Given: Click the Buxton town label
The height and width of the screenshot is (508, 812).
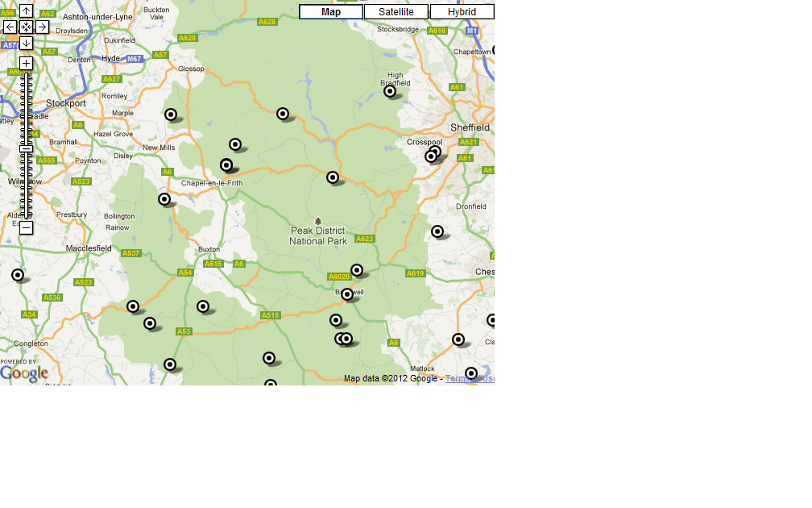Looking at the screenshot, I should coord(209,249).
